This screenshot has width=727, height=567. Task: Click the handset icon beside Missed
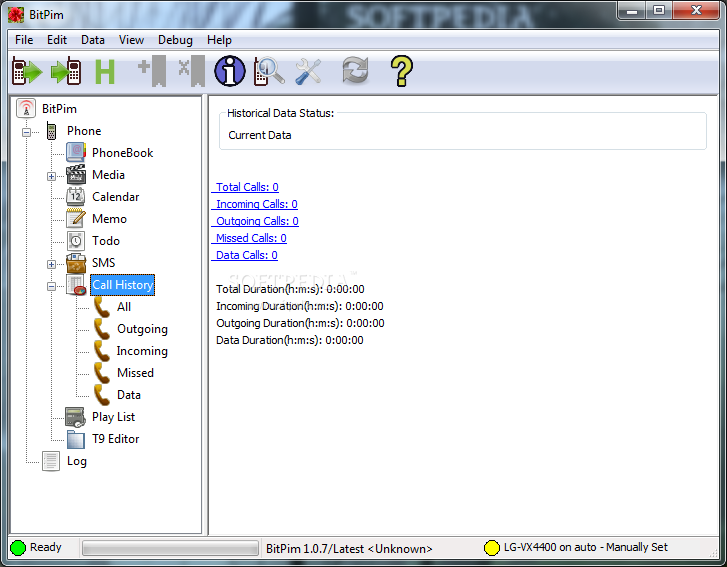(102, 373)
